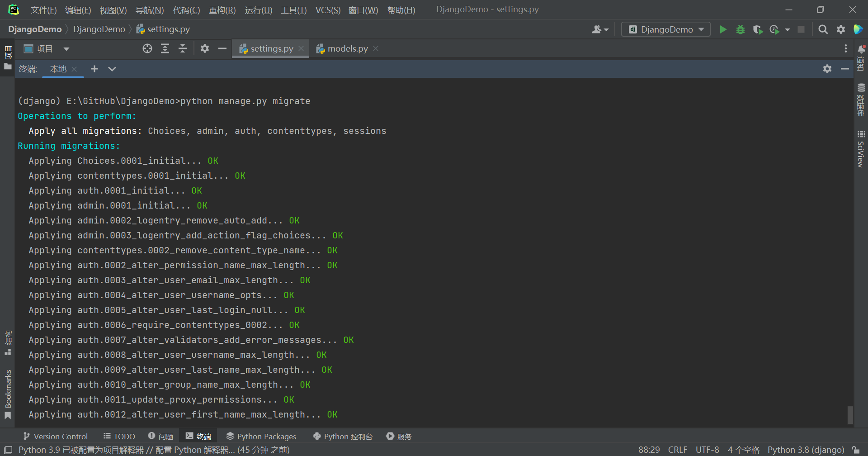The image size is (868, 456).
Task: Change CRLF line separator
Action: [678, 450]
